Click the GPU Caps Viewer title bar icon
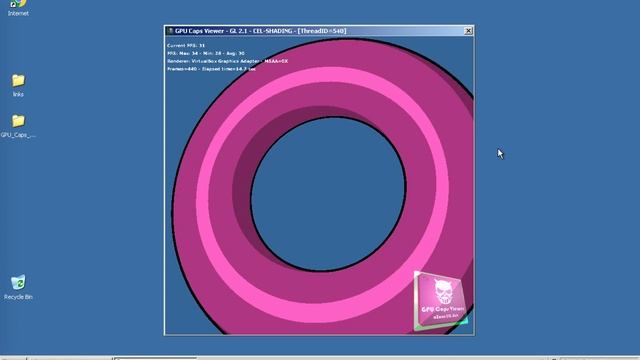 [x=170, y=31]
